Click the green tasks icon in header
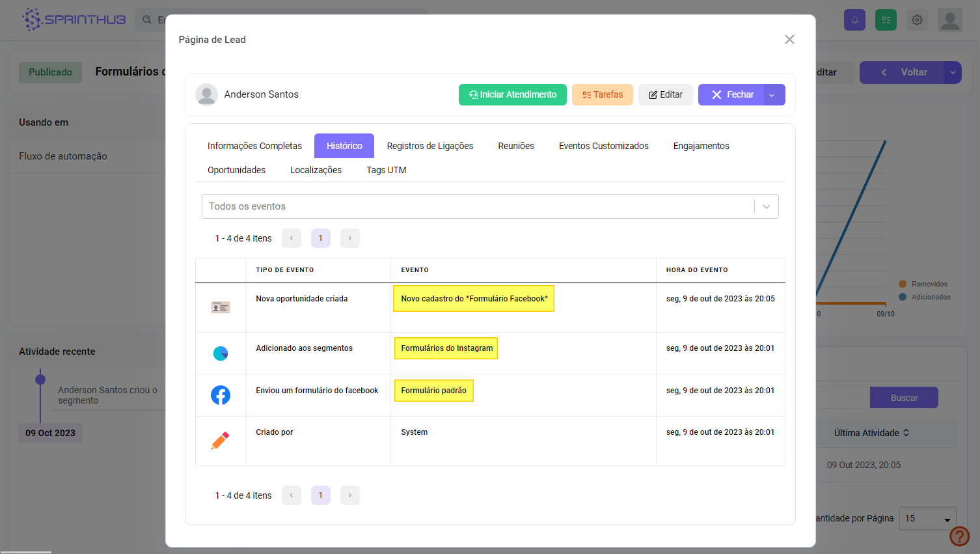The image size is (980, 554). click(x=886, y=20)
